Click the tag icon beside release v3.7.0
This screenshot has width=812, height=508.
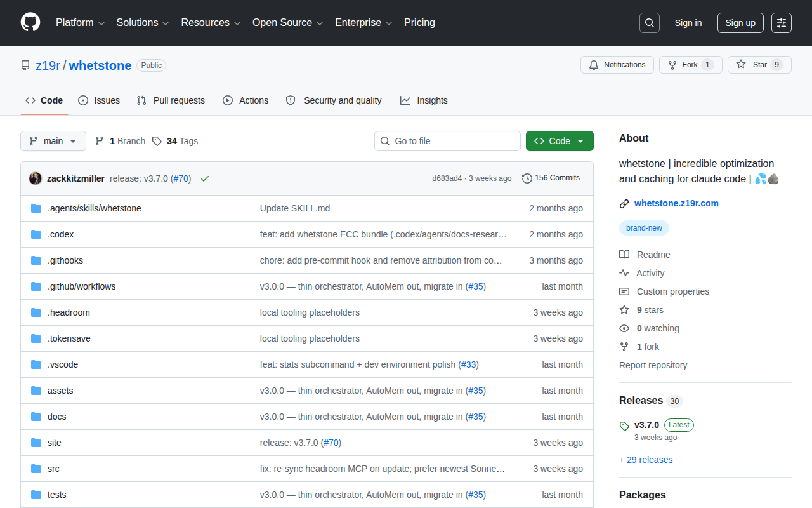[624, 426]
